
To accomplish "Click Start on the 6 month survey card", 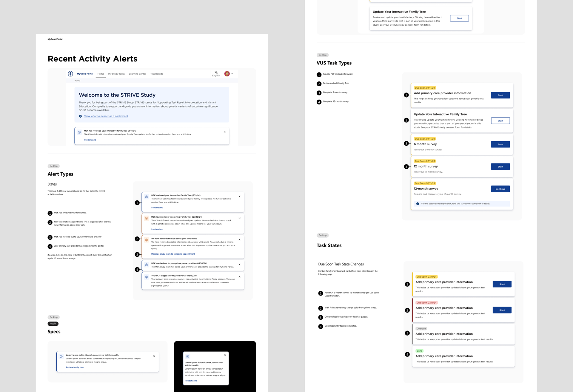I will point(500,144).
